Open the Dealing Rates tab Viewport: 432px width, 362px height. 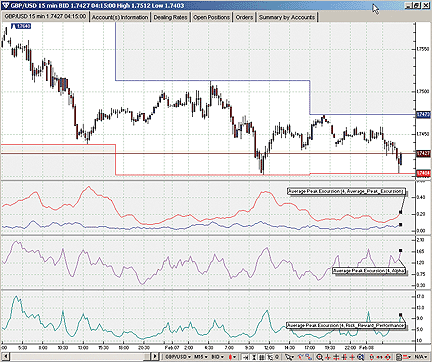pyautogui.click(x=170, y=17)
